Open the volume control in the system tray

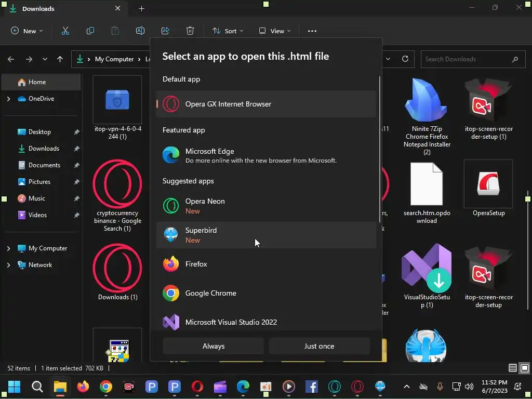[x=469, y=387]
